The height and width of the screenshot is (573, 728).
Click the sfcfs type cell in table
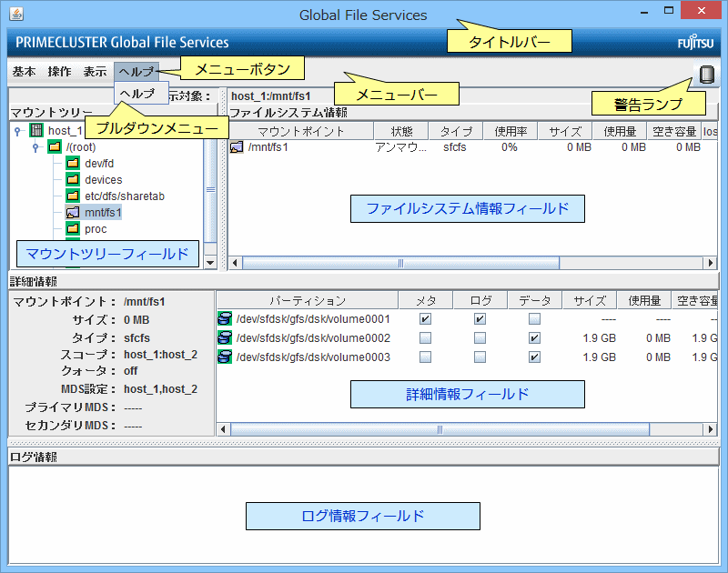tap(454, 147)
